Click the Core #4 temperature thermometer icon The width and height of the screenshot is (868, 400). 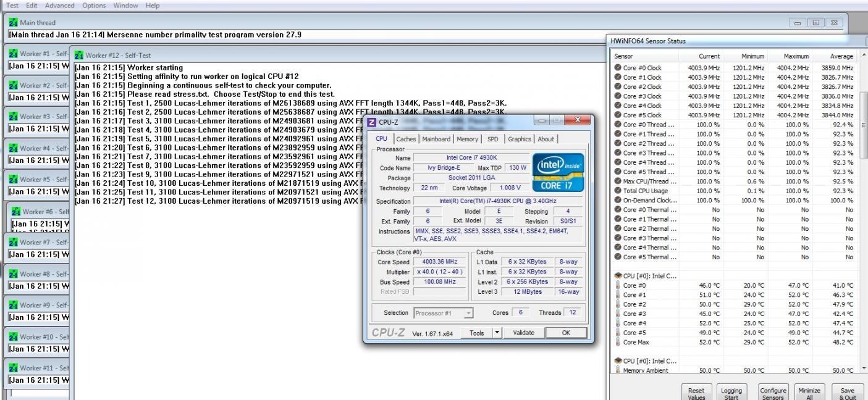tap(618, 323)
